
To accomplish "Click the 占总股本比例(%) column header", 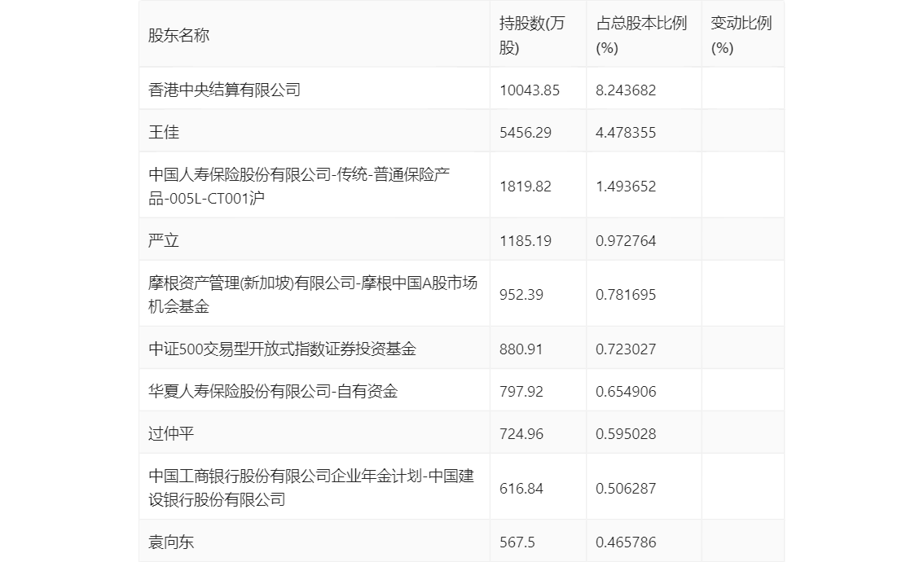I will point(641,35).
